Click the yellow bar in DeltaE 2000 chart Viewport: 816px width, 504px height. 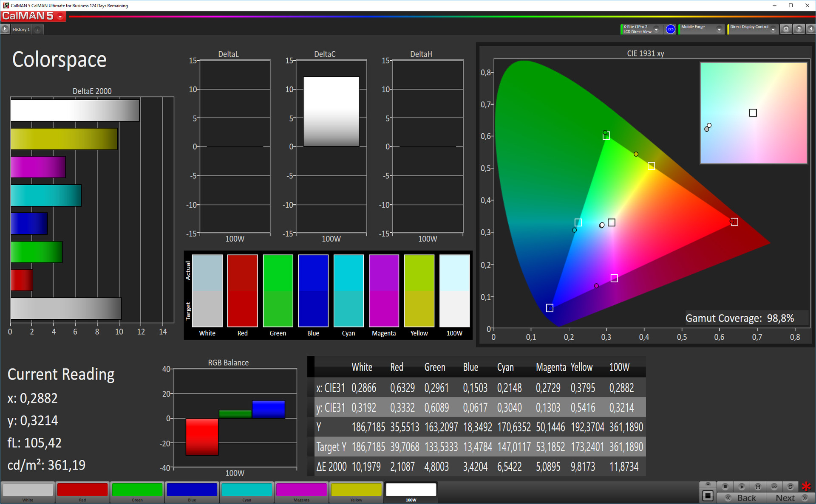tap(64, 139)
